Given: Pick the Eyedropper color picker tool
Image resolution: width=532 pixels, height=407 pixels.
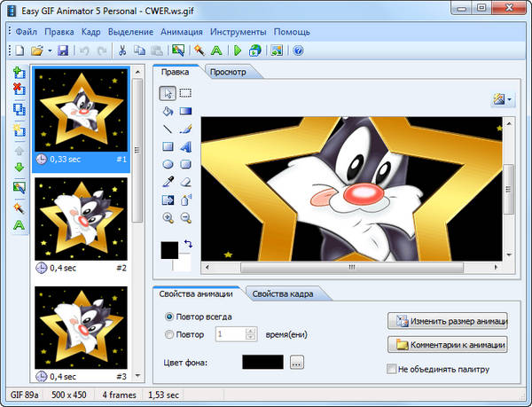Looking at the screenshot, I should 168,182.
